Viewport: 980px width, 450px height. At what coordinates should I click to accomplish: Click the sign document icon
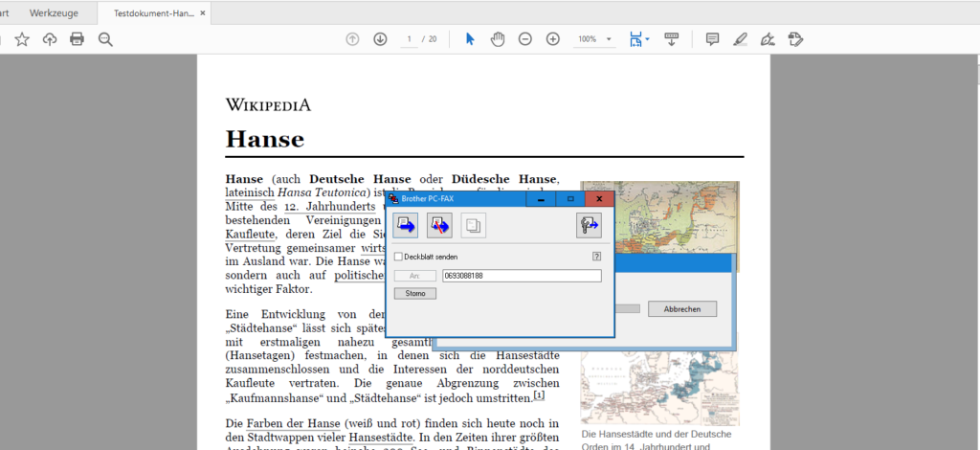[768, 39]
